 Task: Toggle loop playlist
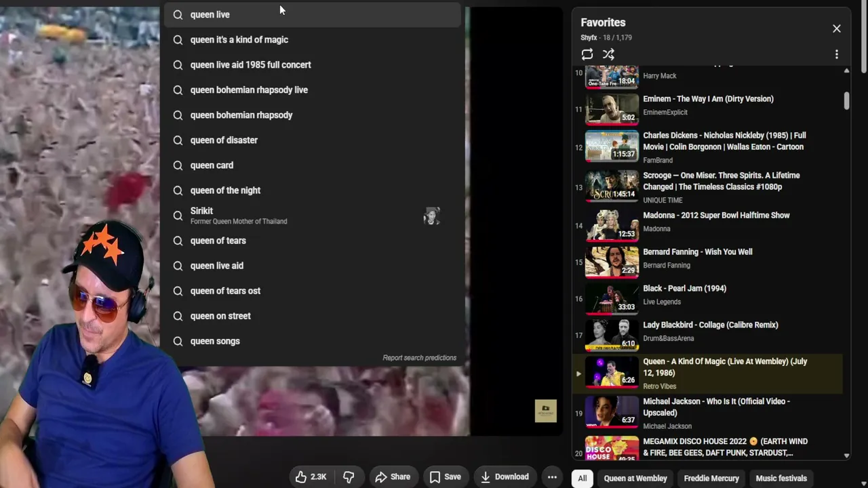point(587,54)
